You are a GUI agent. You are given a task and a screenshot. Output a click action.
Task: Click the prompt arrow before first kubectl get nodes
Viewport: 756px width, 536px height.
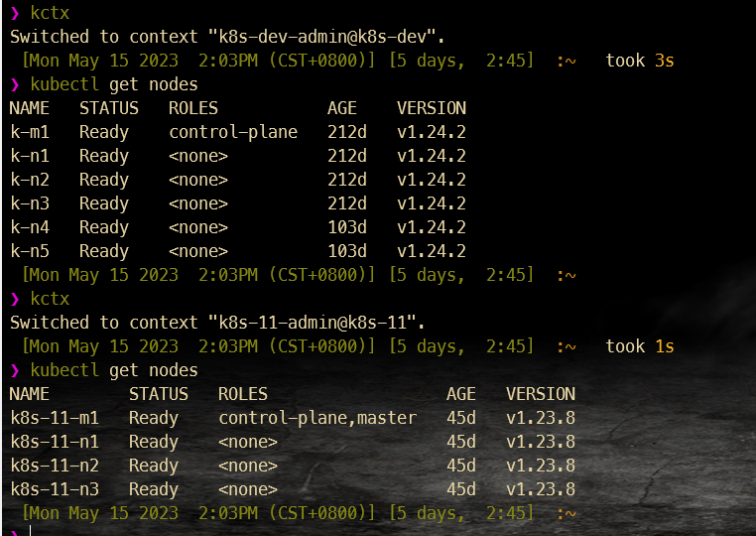pyautogui.click(x=15, y=85)
